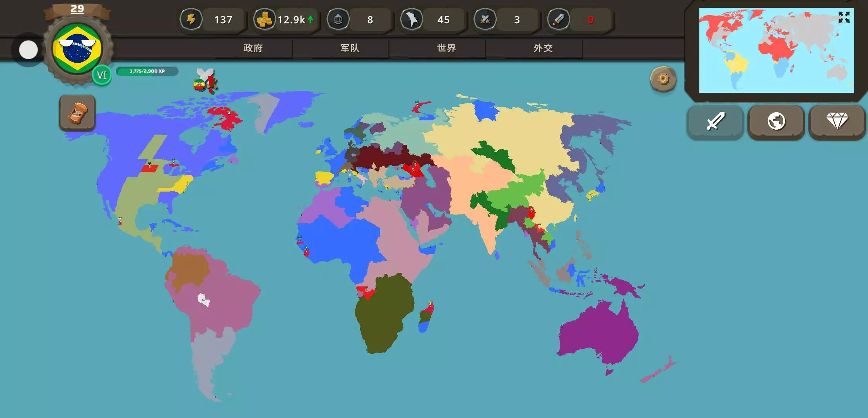Select the globe view button

(776, 122)
